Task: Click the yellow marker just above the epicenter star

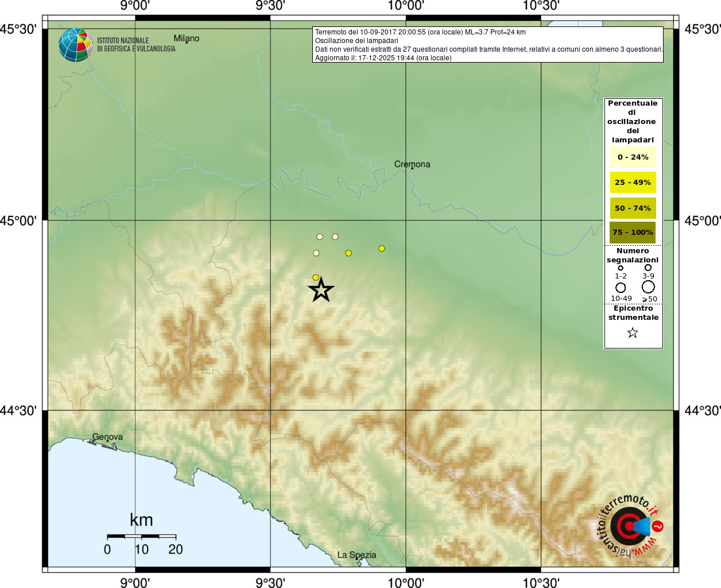Action: click(316, 277)
